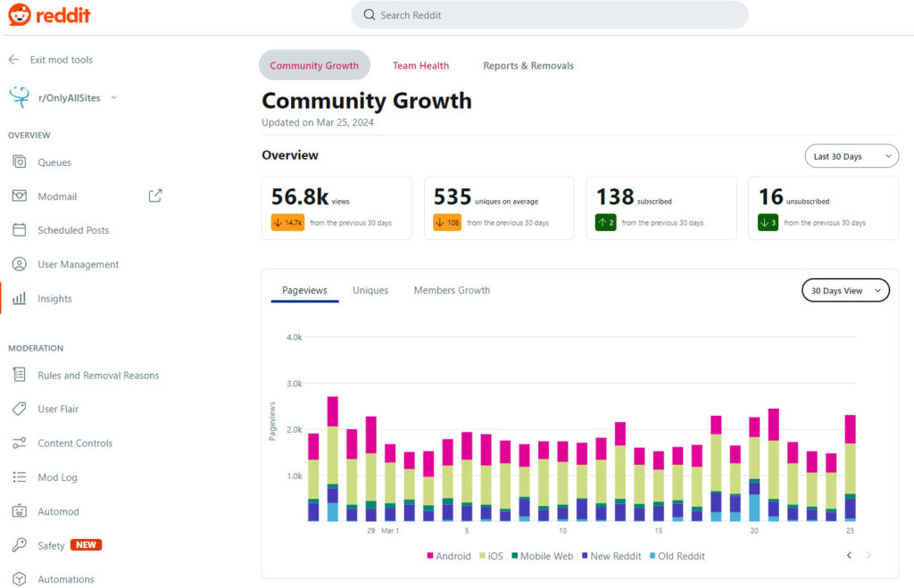Click the Scheduled Posts calendar icon
Viewport: 914px width, 588px height.
coord(19,230)
